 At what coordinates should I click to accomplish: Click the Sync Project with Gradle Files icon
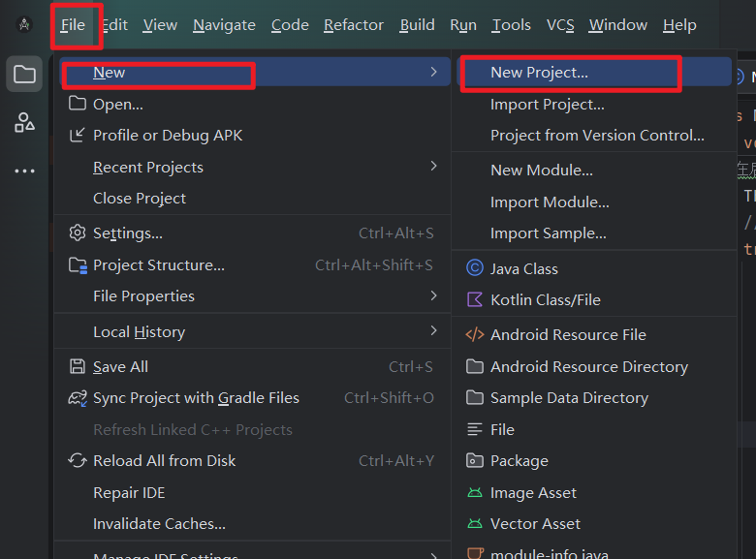coord(78,398)
